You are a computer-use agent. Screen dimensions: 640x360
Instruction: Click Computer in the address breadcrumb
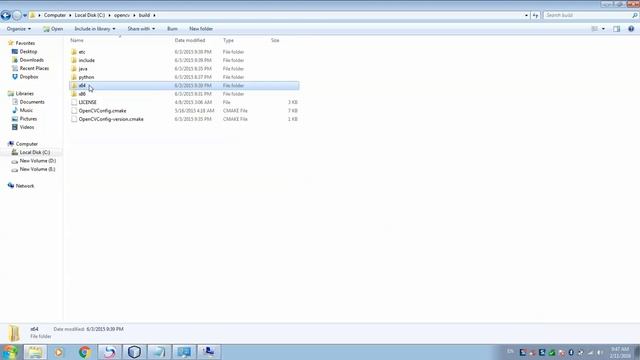click(x=55, y=15)
